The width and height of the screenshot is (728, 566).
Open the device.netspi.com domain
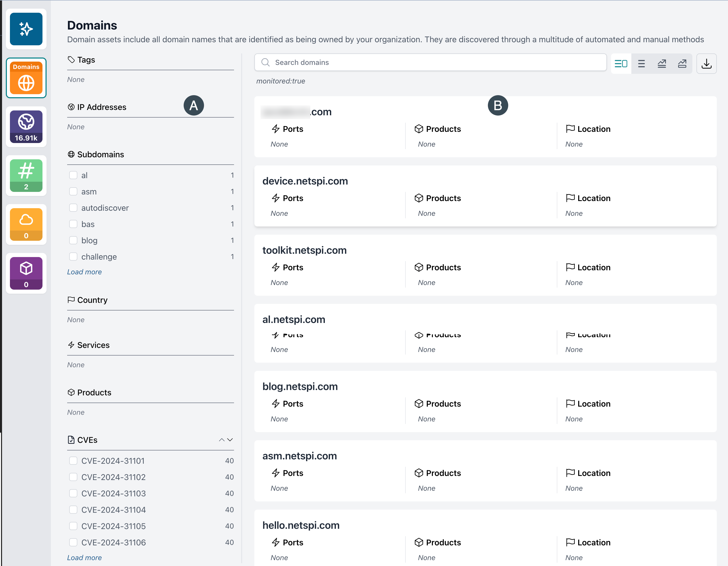pos(305,181)
